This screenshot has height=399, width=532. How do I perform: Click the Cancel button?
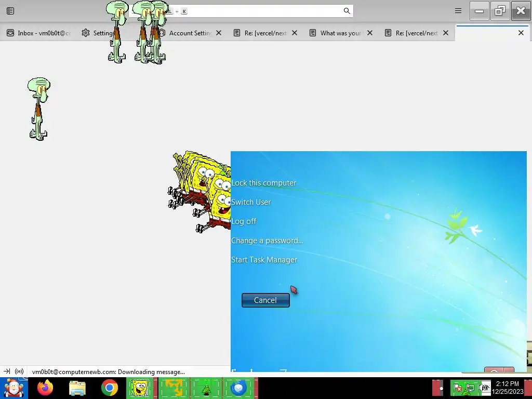(265, 300)
